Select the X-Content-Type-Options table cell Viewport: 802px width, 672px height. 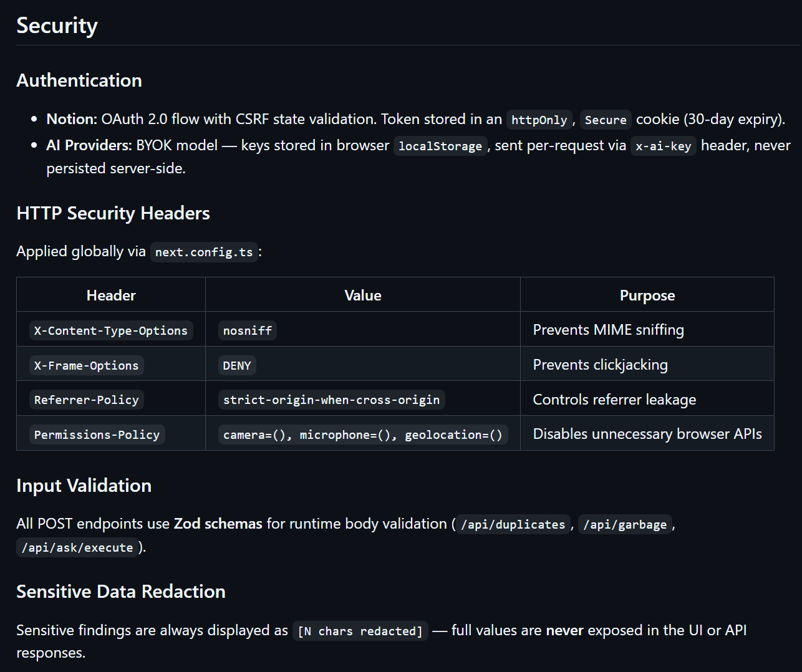[110, 330]
